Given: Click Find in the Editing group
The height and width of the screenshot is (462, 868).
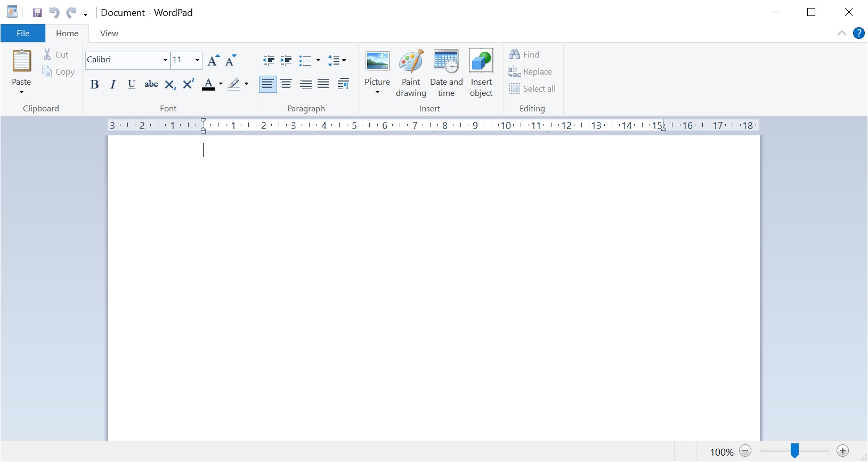Looking at the screenshot, I should [x=524, y=54].
